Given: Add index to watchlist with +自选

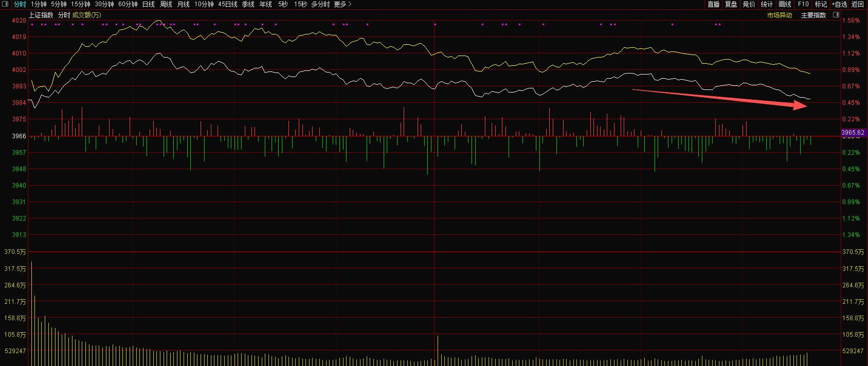Looking at the screenshot, I should click(839, 4).
